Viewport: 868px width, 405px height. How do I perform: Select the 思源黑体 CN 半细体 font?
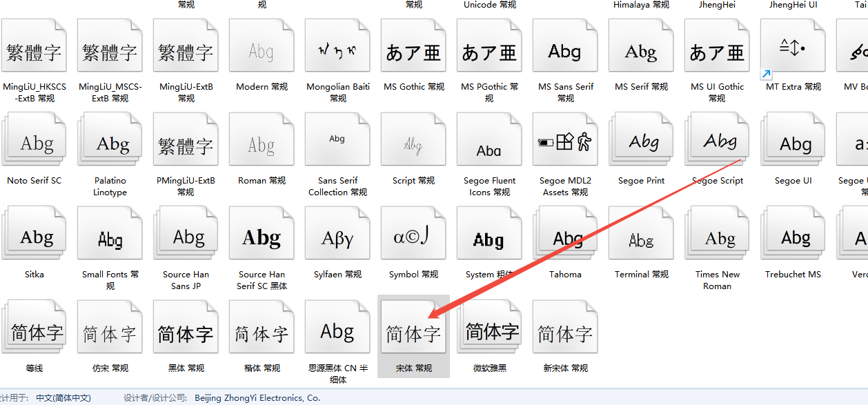pos(338,327)
